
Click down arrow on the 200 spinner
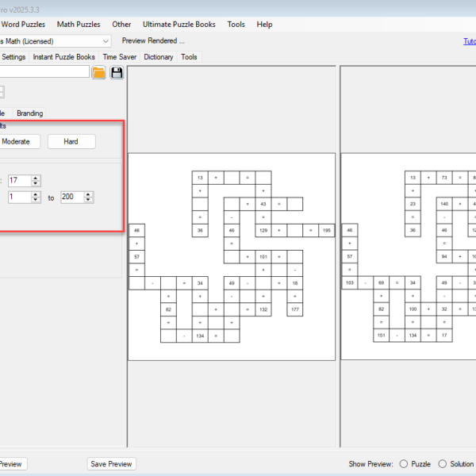pos(88,200)
